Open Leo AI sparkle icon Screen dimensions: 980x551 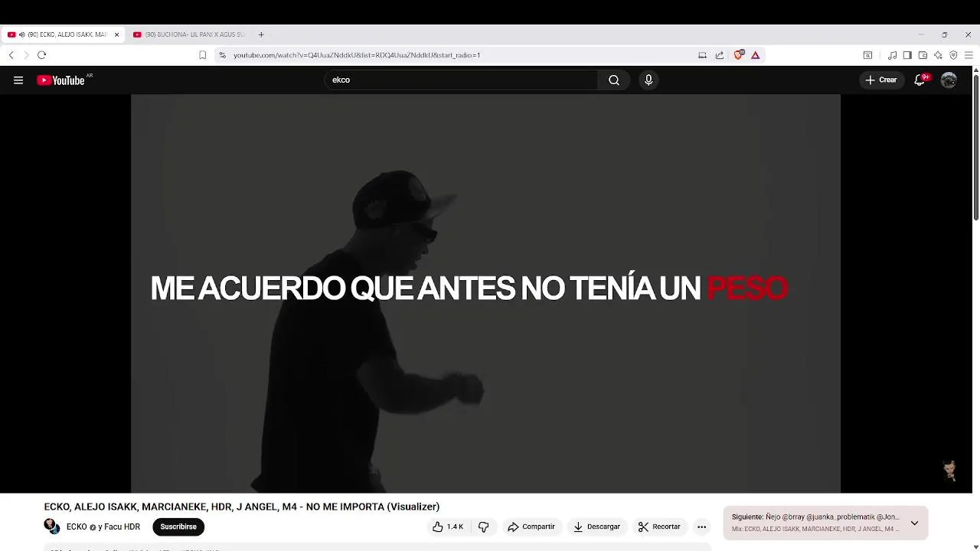tap(938, 55)
